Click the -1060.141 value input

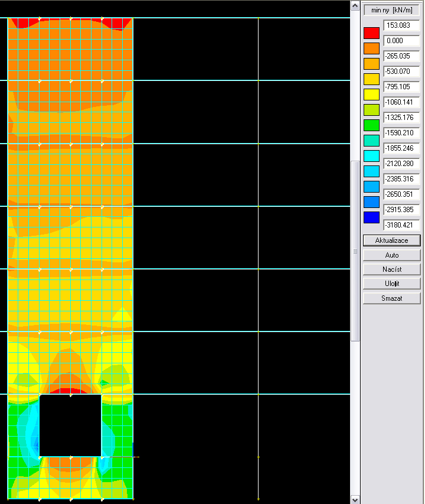point(401,102)
